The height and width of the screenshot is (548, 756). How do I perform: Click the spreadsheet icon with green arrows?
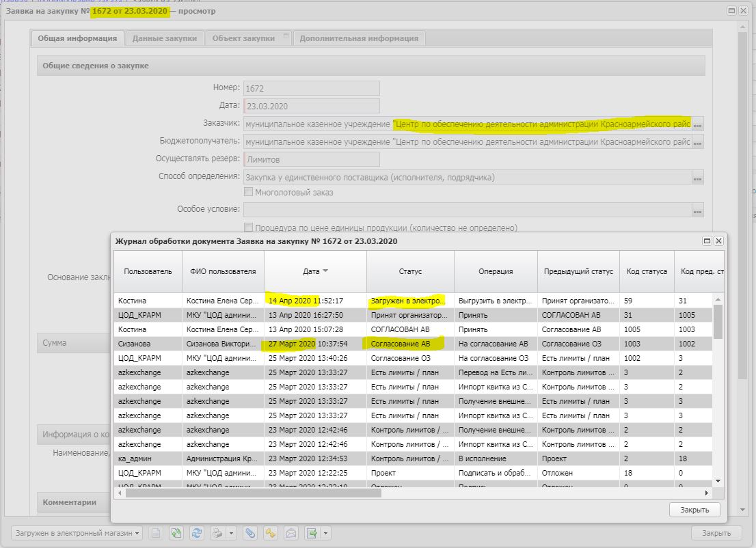(x=177, y=533)
